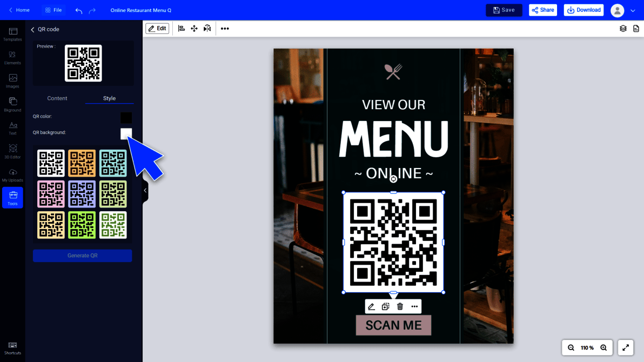Expand the account dropdown chevron top right

click(x=633, y=10)
